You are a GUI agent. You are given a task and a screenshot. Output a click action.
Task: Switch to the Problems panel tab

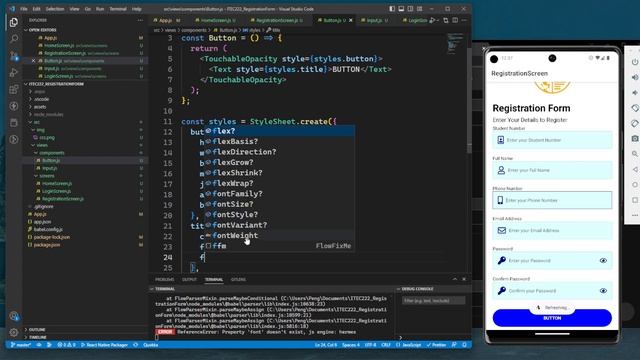point(164,280)
